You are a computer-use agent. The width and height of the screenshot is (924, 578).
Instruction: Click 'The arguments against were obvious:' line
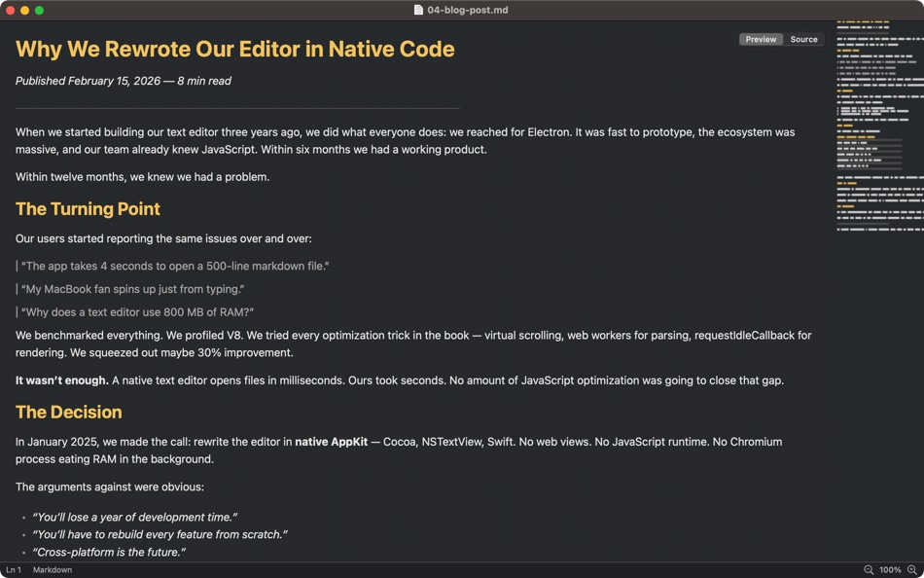pos(110,488)
